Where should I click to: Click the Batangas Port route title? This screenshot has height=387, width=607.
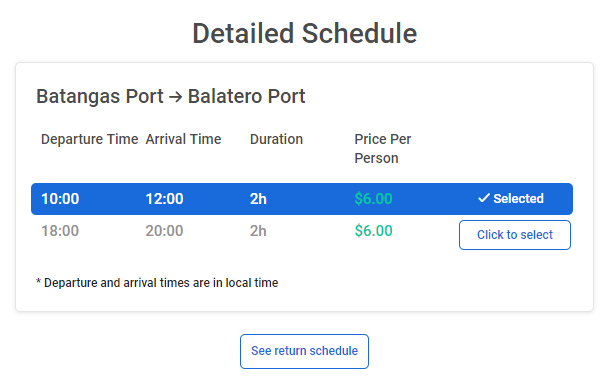pyautogui.click(x=171, y=96)
